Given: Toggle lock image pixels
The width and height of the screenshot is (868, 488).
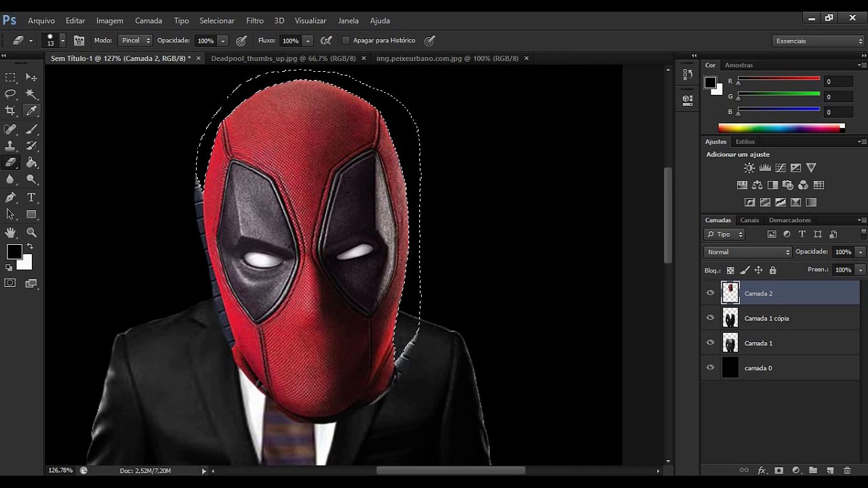Looking at the screenshot, I should click(745, 270).
